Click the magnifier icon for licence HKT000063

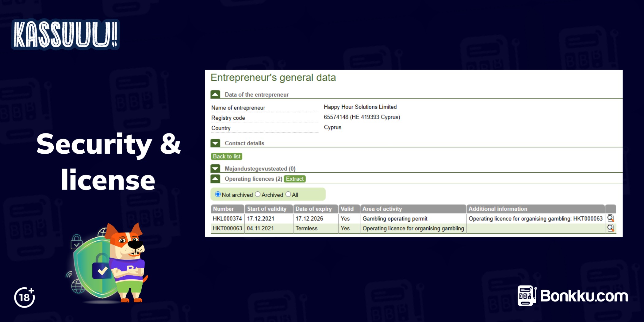coord(610,228)
